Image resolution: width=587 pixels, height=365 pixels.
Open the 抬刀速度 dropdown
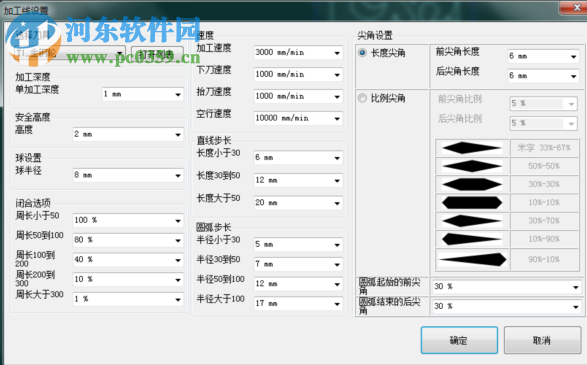(298, 97)
